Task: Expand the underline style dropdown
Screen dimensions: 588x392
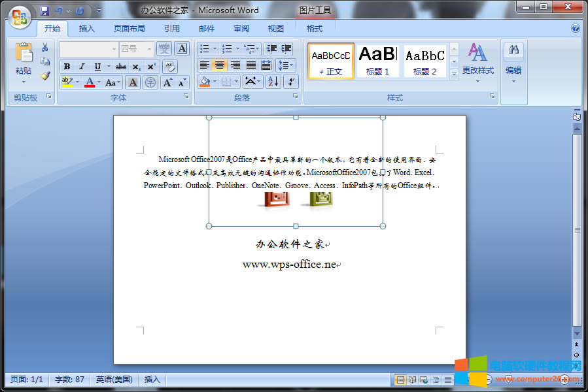Action: [109, 67]
